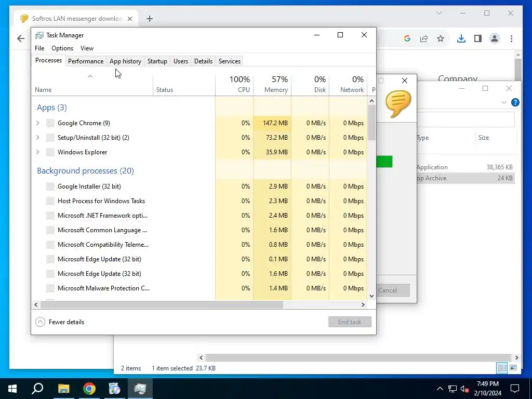Viewport: 532px width, 399px height.
Task: Click the Setup/Uninstall process icon
Action: pyautogui.click(x=50, y=138)
